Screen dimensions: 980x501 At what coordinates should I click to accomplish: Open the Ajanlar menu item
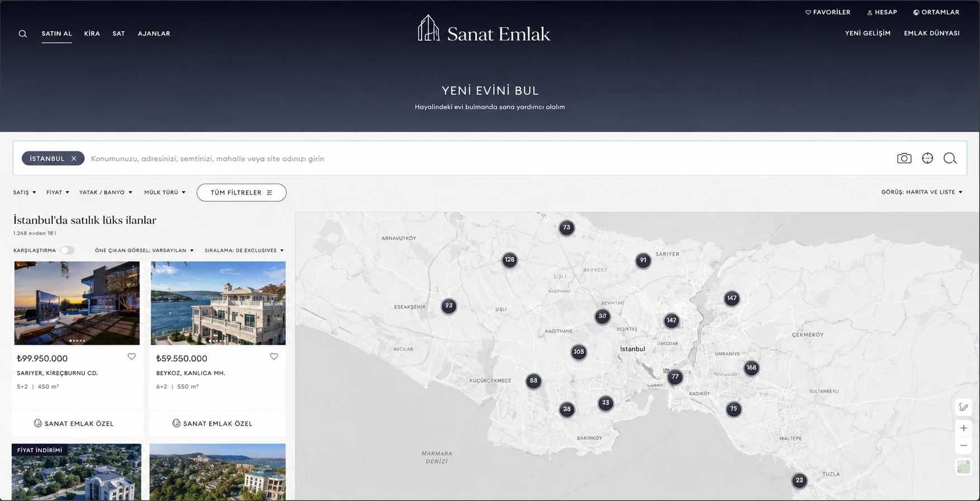154,34
